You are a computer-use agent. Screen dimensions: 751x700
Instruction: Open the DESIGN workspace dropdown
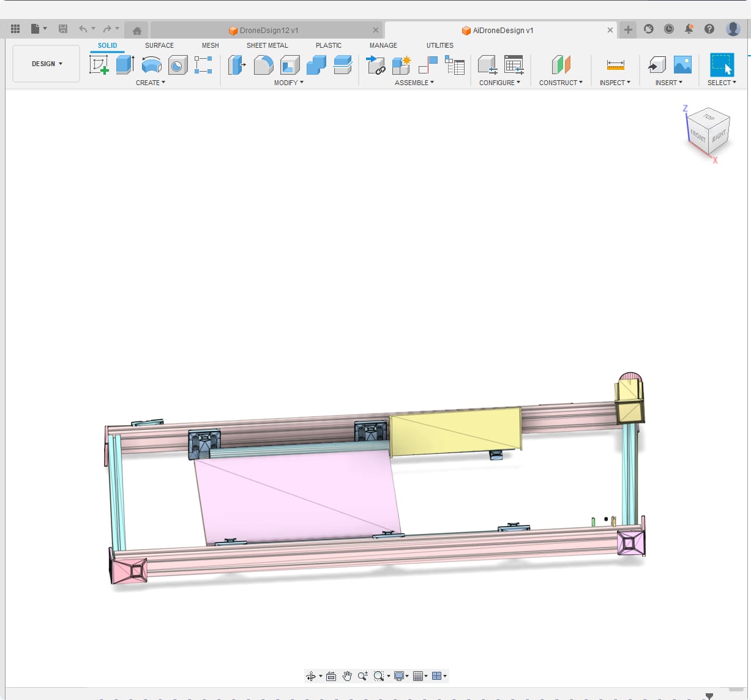[47, 64]
